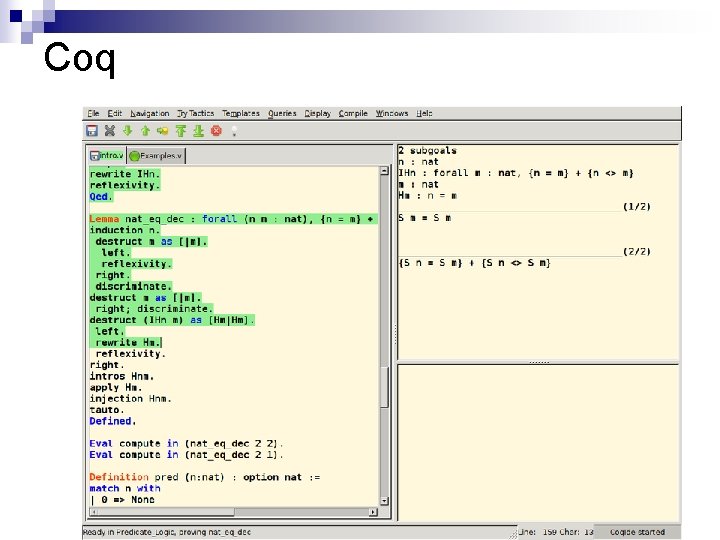Click the 'IHn : forall m : nat' hypothesis
The image size is (720, 540).
pyautogui.click(x=516, y=173)
